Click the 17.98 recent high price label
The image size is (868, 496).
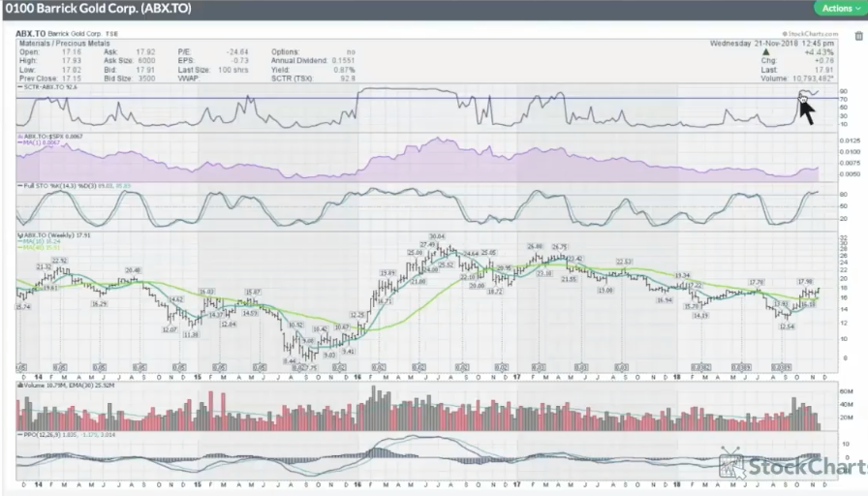(805, 282)
